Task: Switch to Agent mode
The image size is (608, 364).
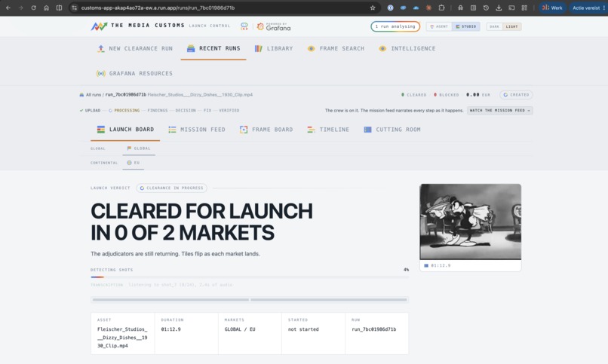Action: point(439,26)
